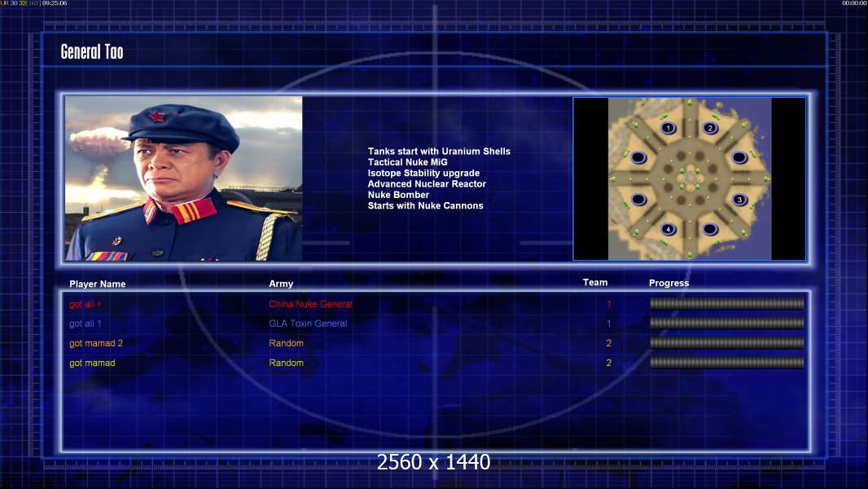Click the team number in the last player row
Image resolution: width=868 pixels, height=489 pixels.
coord(609,363)
